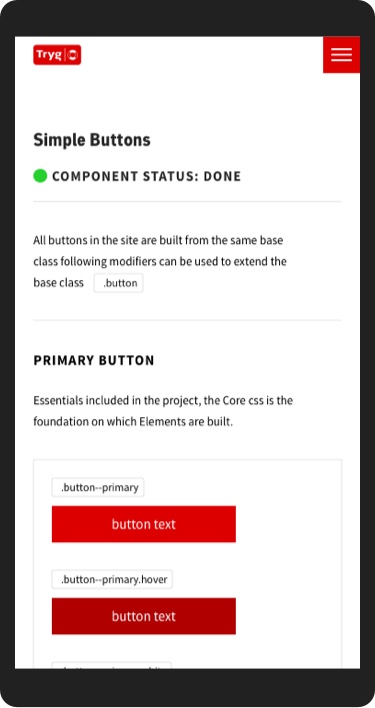Click the COMPONENT STATUS: DONE text
375x708 pixels.
(146, 176)
